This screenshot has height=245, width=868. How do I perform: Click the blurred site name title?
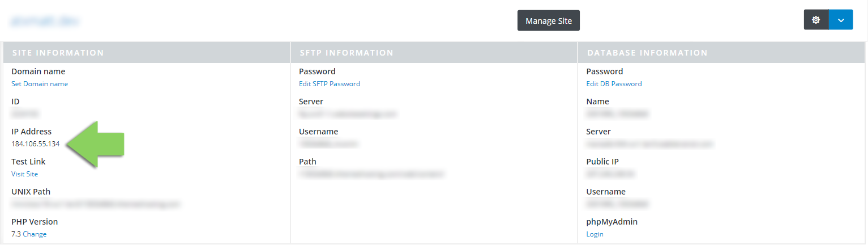[x=45, y=22]
